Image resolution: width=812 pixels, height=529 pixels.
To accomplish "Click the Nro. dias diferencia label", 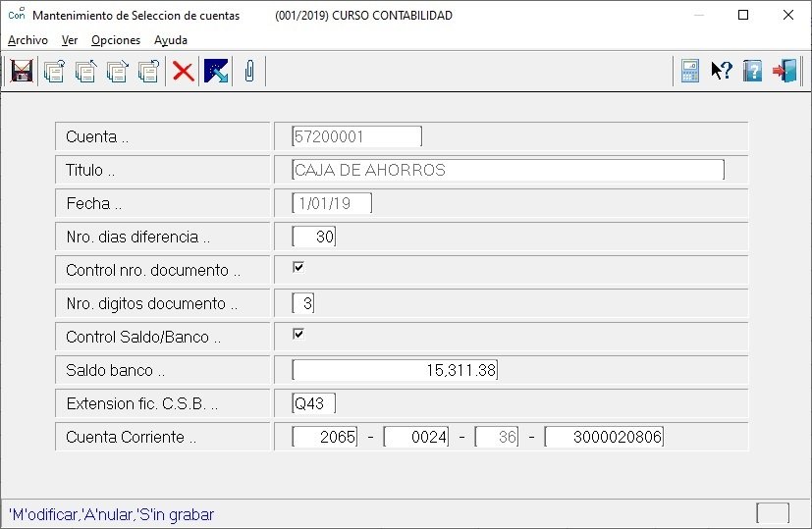I will click(x=138, y=237).
